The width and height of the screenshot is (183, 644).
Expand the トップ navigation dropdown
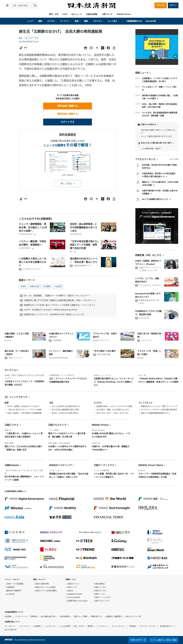[x=31, y=21]
